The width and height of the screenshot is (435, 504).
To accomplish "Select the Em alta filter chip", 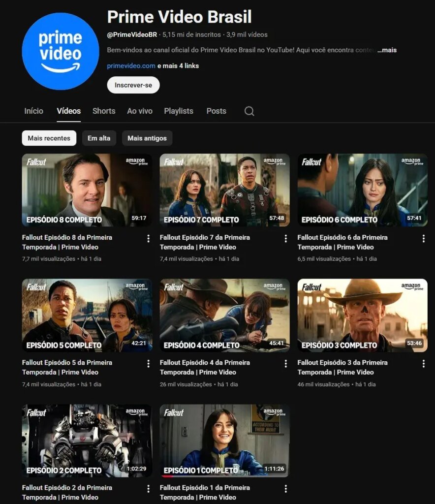I will pos(99,138).
